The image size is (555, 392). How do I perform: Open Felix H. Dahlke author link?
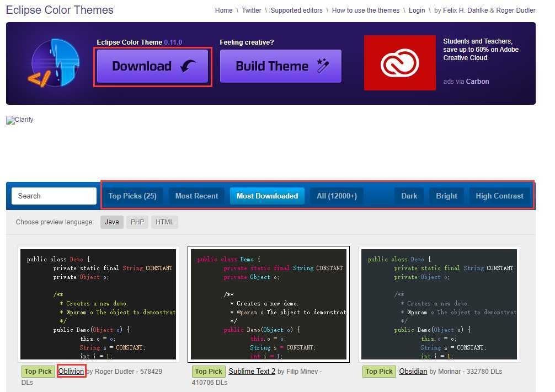click(x=467, y=10)
